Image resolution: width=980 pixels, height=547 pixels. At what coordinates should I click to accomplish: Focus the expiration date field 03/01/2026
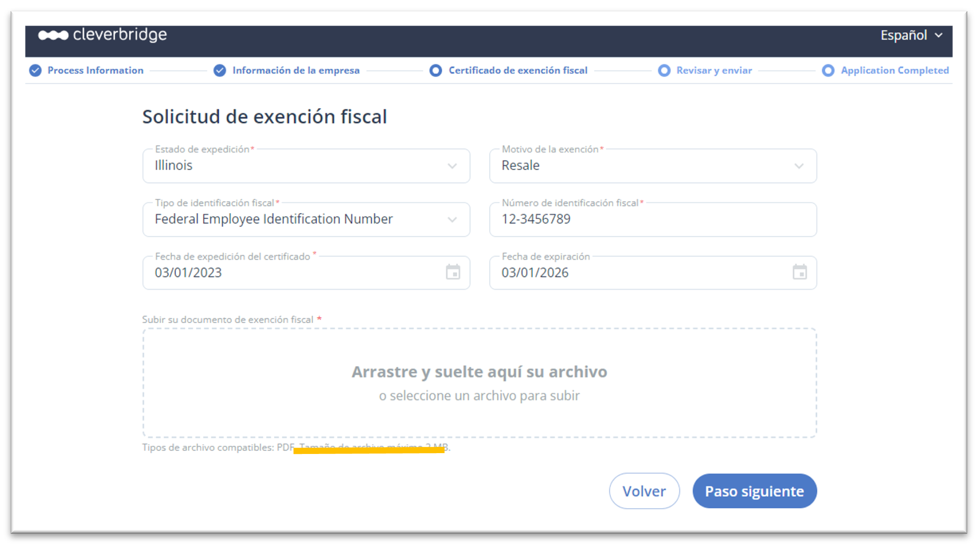653,272
